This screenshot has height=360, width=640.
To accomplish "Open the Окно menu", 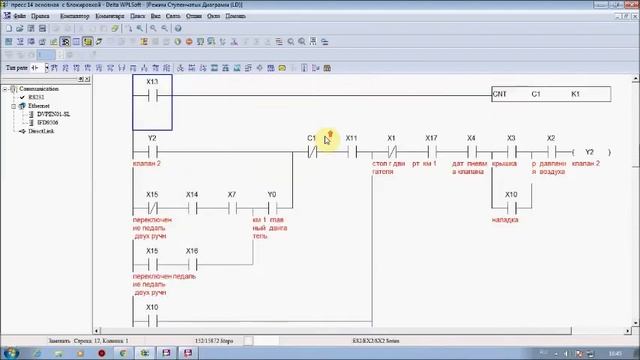I will point(213,16).
